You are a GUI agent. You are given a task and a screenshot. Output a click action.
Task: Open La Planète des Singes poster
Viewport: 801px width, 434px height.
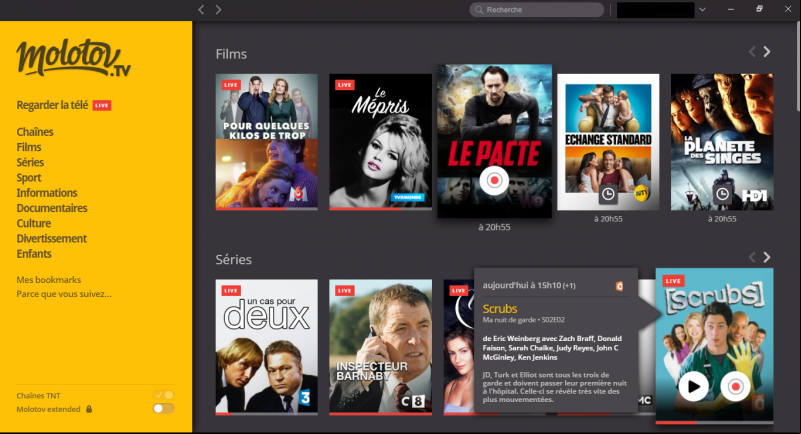pos(722,142)
